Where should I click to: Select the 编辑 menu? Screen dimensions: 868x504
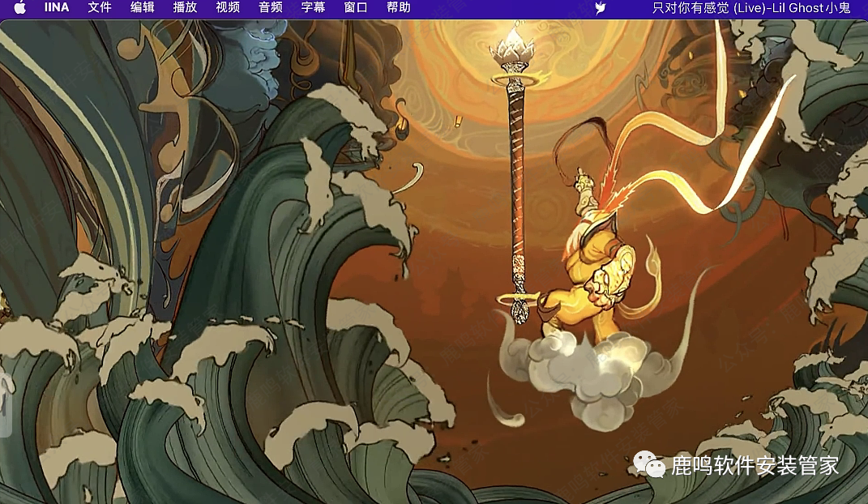[x=143, y=8]
